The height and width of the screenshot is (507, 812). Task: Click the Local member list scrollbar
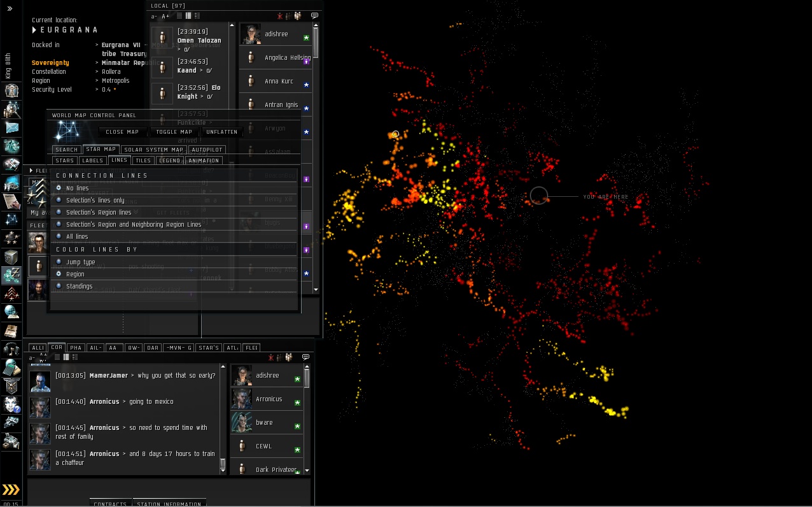tap(316, 43)
